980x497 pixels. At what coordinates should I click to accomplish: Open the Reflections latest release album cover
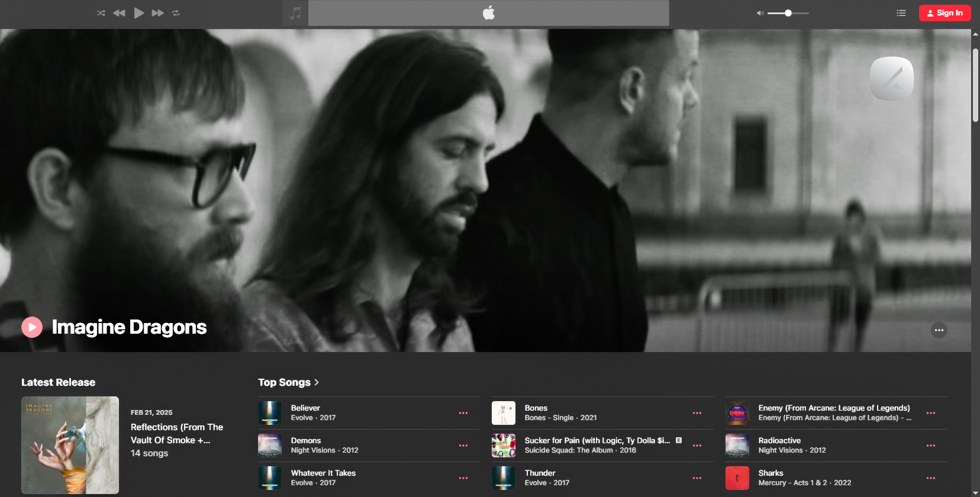(x=70, y=445)
